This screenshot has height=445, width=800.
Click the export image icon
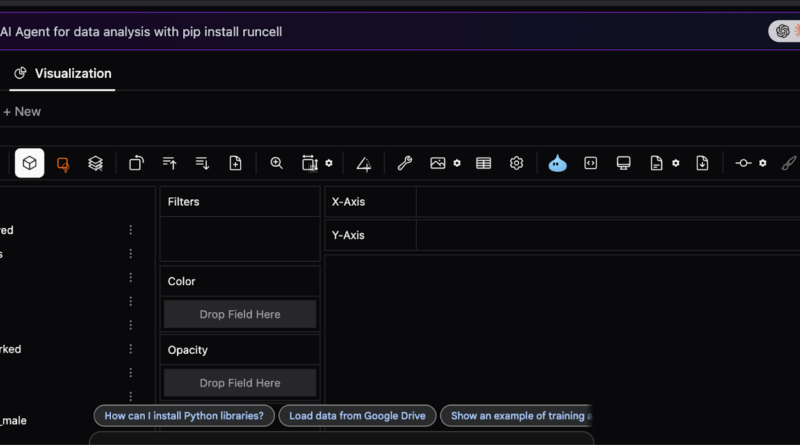438,163
